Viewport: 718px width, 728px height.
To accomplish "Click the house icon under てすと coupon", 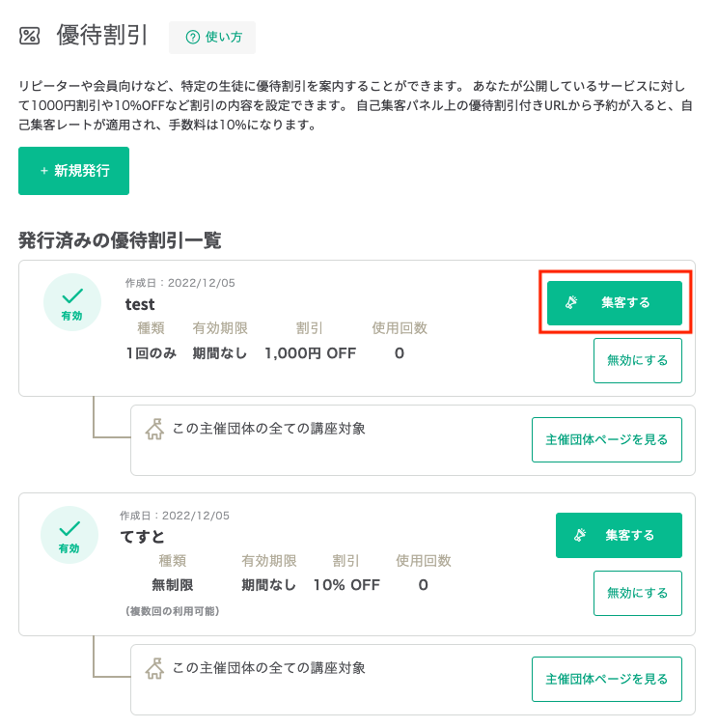I will 154,668.
